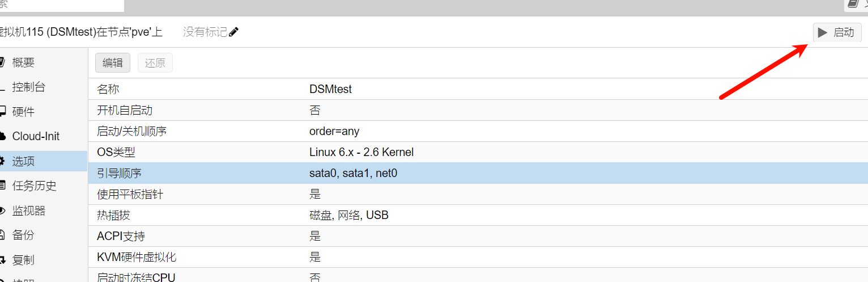868x282 pixels.
Task: Click the 编辑 edit button
Action: click(x=113, y=63)
